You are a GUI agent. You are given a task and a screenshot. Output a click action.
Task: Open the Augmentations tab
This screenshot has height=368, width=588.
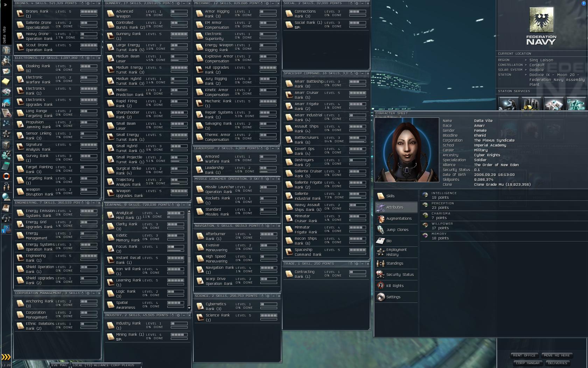tap(397, 219)
